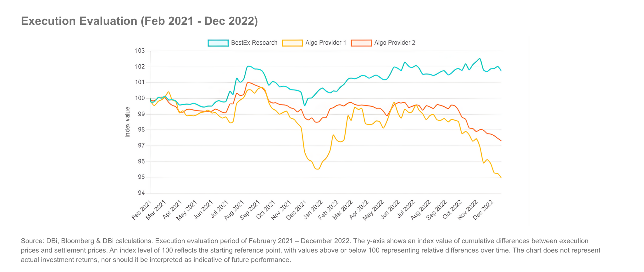Click the Execution Evaluation chart title
This screenshot has height=272, width=644.
pyautogui.click(x=139, y=21)
